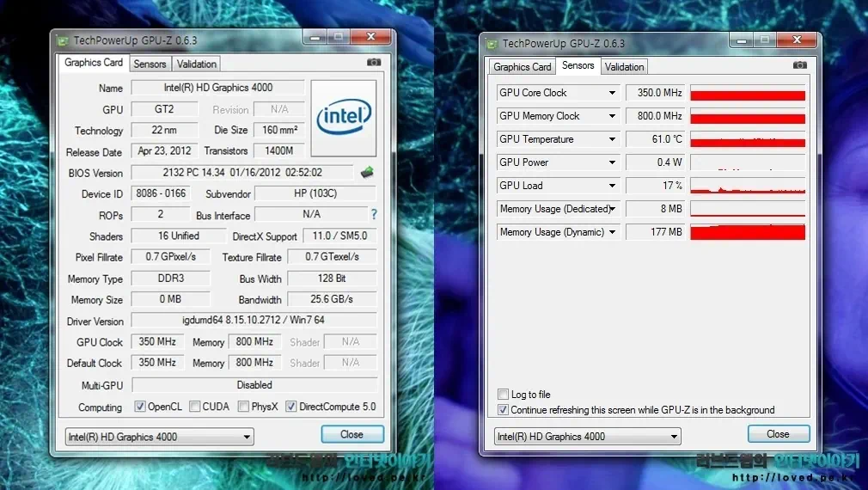This screenshot has height=490, width=868.
Task: Uncheck Continue refreshing in background option
Action: [504, 410]
